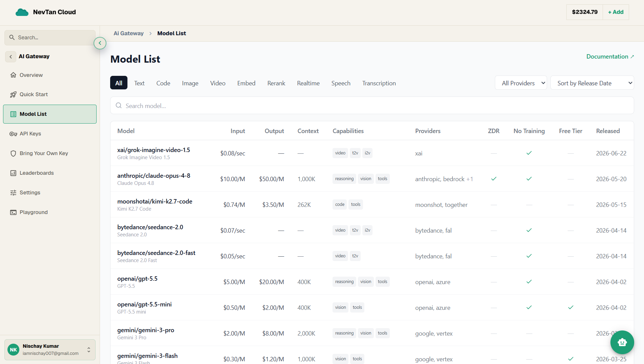Open Bring Your Own Key shield icon
644x364 pixels.
click(13, 153)
